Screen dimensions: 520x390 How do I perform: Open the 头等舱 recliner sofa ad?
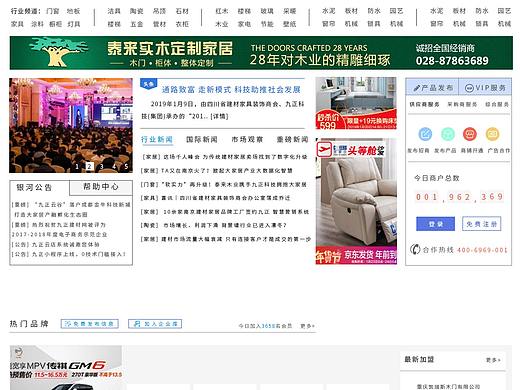(x=356, y=201)
